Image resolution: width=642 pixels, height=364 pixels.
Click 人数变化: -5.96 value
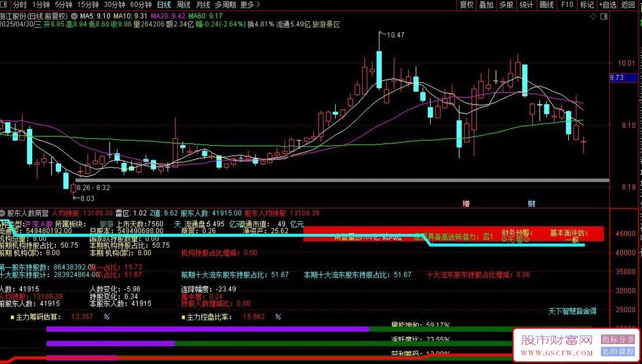(x=115, y=289)
